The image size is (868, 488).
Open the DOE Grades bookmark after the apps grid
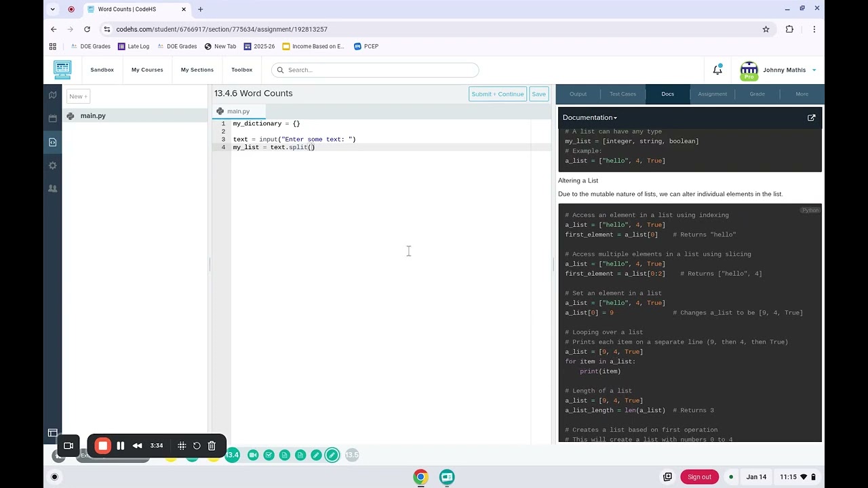pos(90,46)
